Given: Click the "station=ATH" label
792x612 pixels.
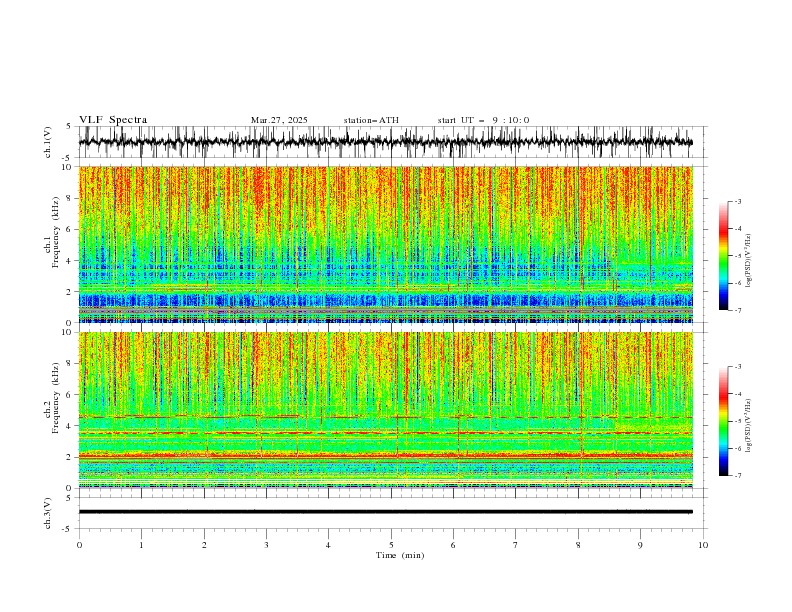Looking at the screenshot, I should click(371, 120).
